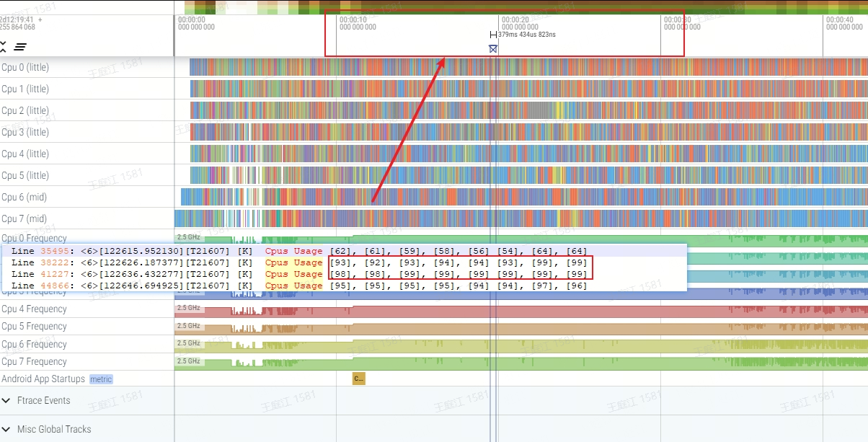
Task: Click the filter tracks list icon
Action: (20, 47)
